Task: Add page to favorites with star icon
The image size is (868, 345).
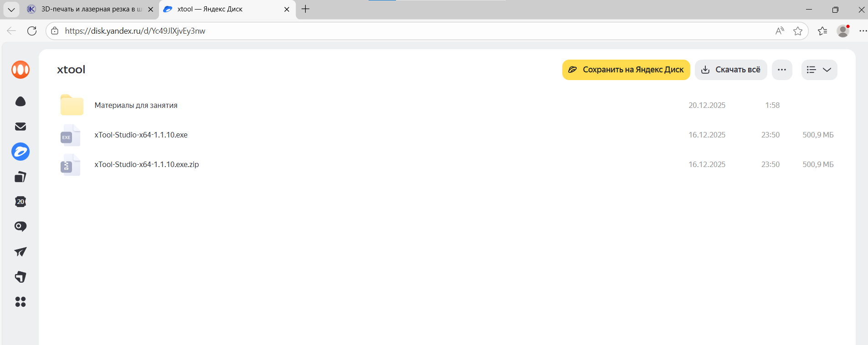Action: [x=798, y=31]
